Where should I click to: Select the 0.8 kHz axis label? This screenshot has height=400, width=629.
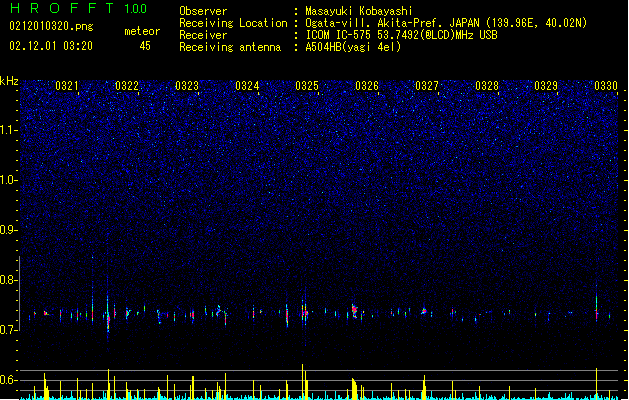[x=9, y=280]
